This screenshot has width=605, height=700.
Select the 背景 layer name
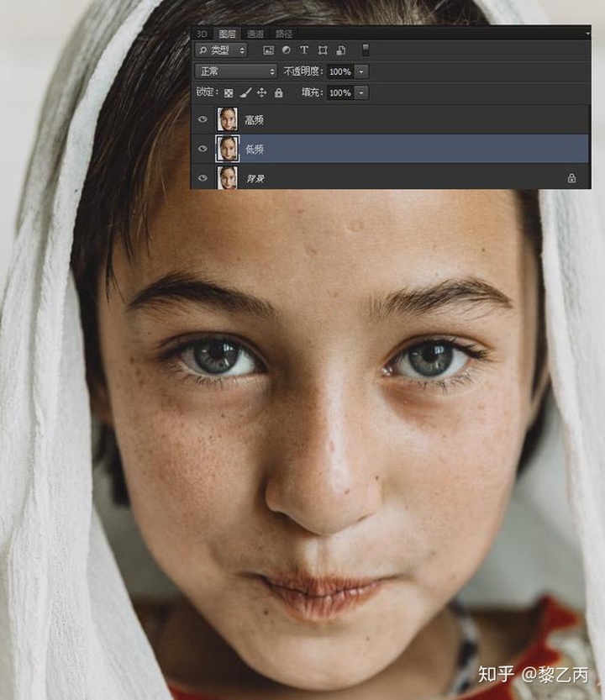255,178
